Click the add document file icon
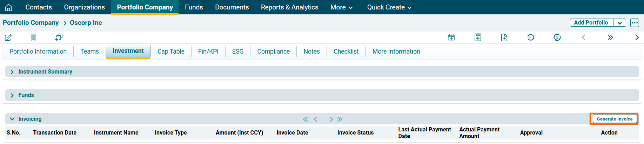 point(504,37)
